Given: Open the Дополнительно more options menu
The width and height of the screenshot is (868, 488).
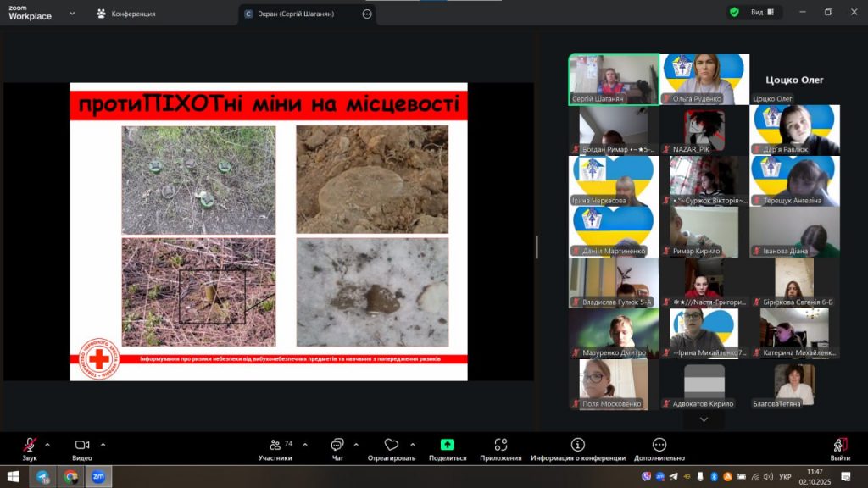Looking at the screenshot, I should tap(659, 446).
